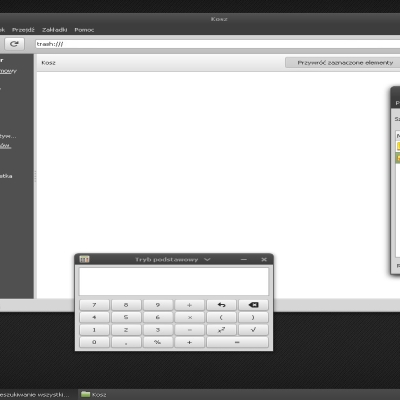Screen dimensions: 400x400
Task: Click digit 1 on calculator
Action: pos(94,330)
